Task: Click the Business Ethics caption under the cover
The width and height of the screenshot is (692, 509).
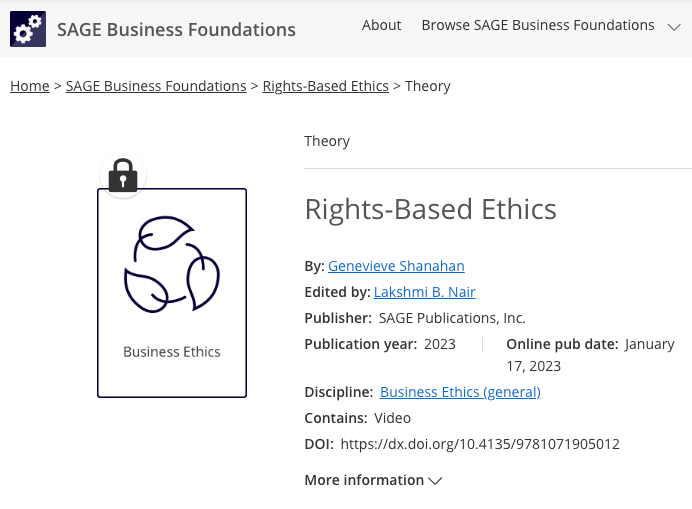Action: [172, 352]
